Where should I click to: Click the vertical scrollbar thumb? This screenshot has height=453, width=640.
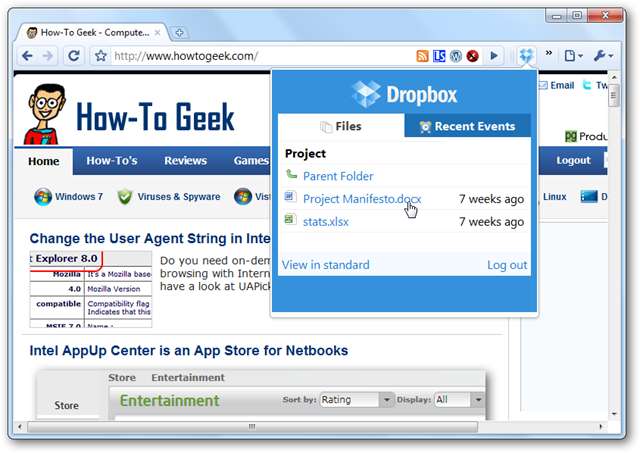tap(614, 96)
